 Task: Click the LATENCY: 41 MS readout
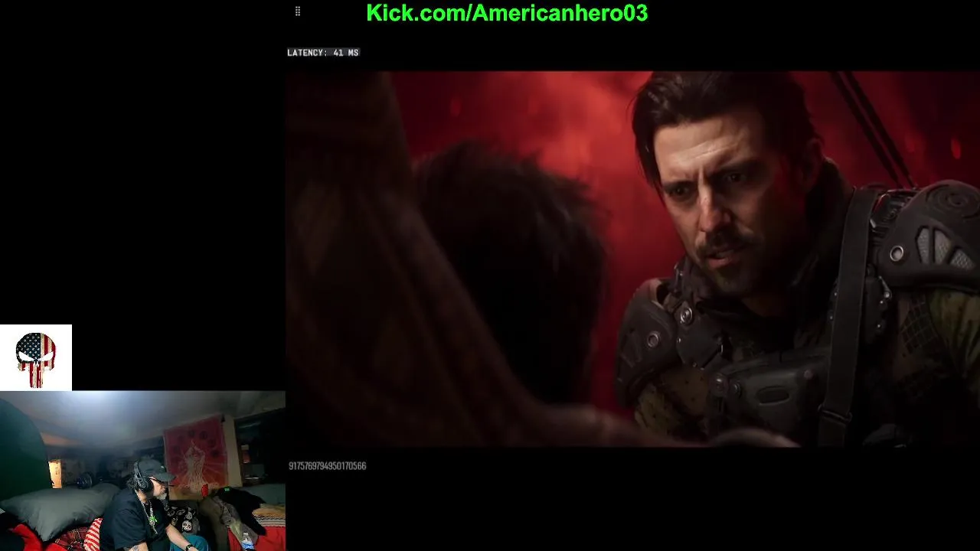point(323,53)
